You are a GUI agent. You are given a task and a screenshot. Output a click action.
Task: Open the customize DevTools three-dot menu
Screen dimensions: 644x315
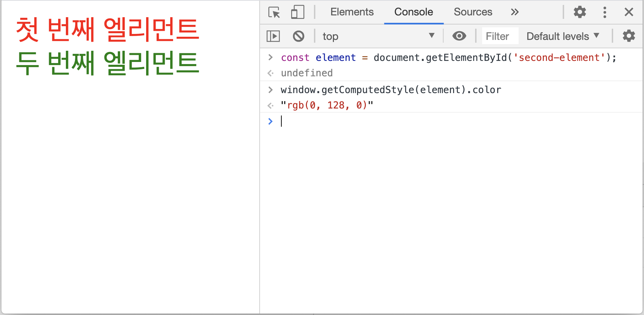click(604, 12)
